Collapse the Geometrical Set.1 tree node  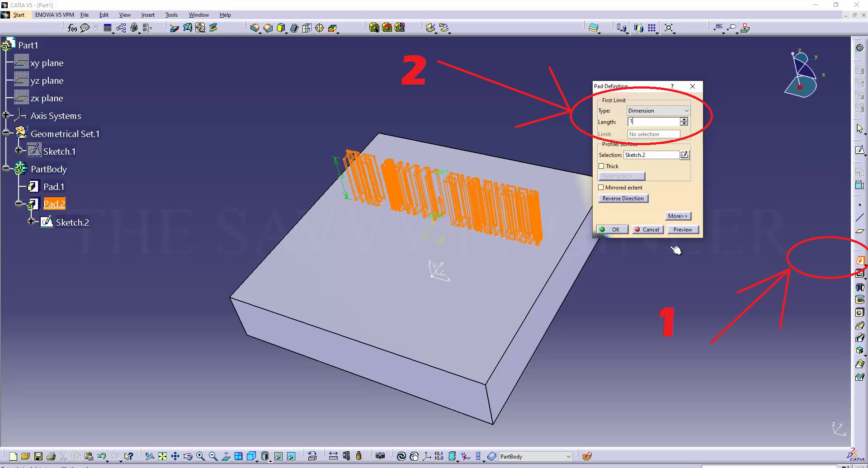click(x=6, y=133)
